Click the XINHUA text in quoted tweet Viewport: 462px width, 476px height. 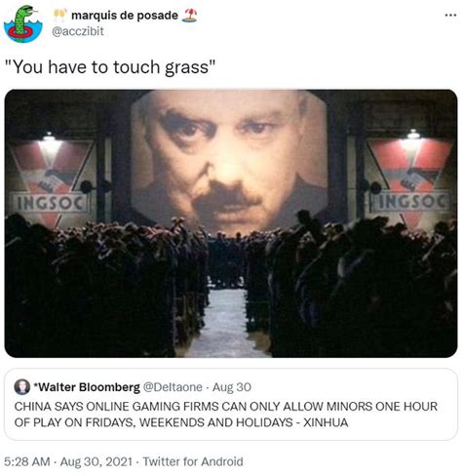pos(326,422)
